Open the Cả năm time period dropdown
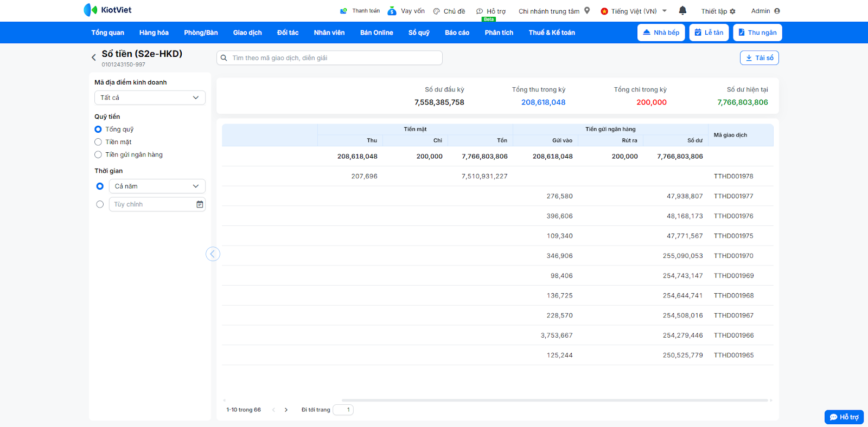This screenshot has width=868, height=427. click(157, 186)
